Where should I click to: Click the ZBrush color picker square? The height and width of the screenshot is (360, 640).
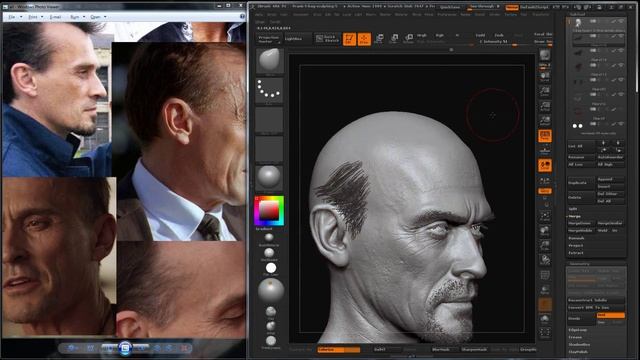pyautogui.click(x=269, y=211)
